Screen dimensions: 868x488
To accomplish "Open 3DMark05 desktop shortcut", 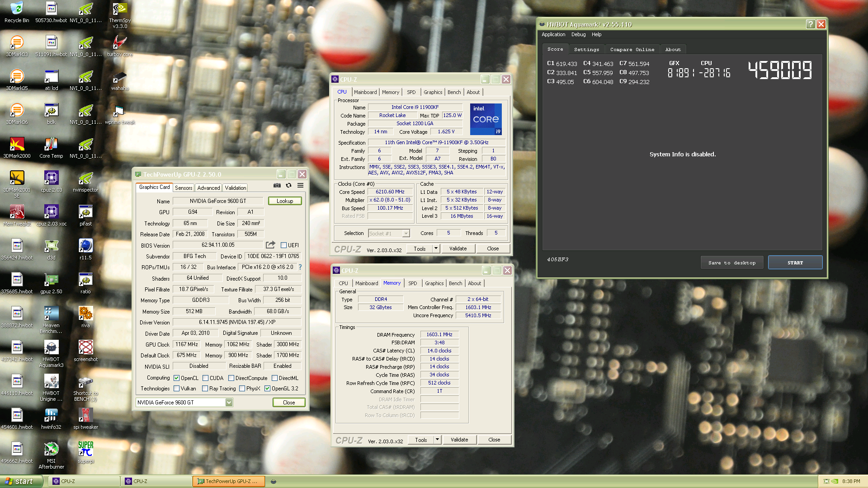I will (x=17, y=80).
